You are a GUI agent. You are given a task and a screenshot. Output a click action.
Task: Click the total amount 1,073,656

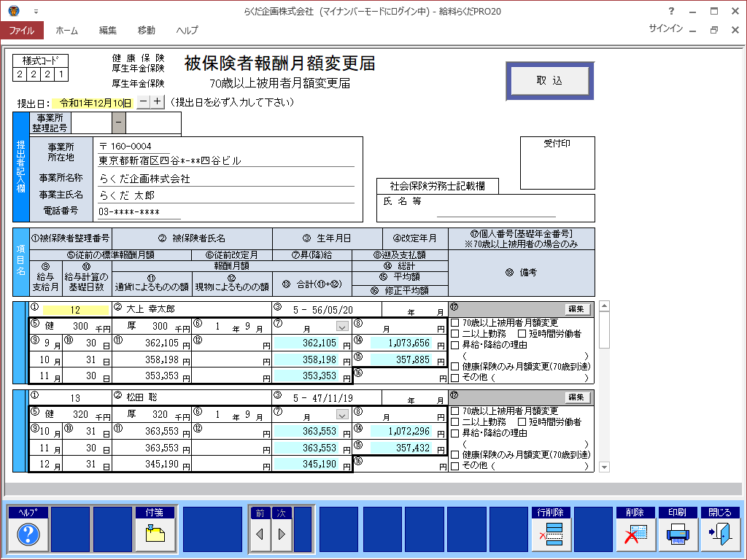[x=402, y=343]
